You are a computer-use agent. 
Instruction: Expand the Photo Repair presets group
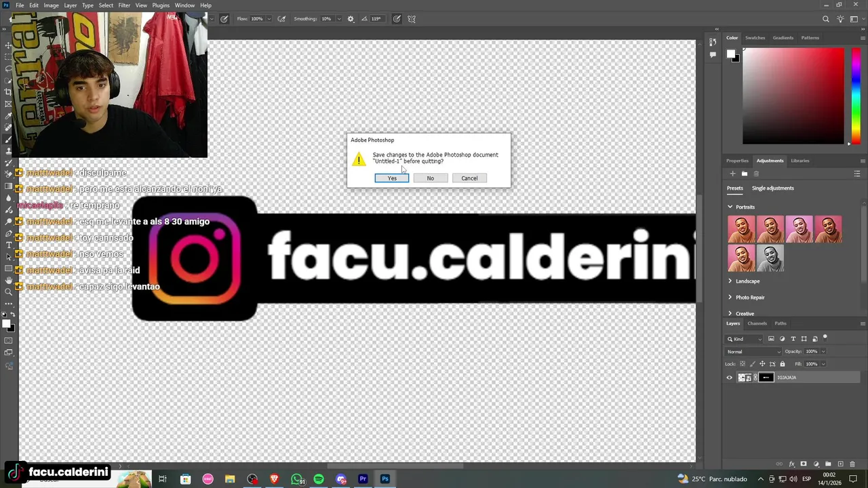click(730, 297)
